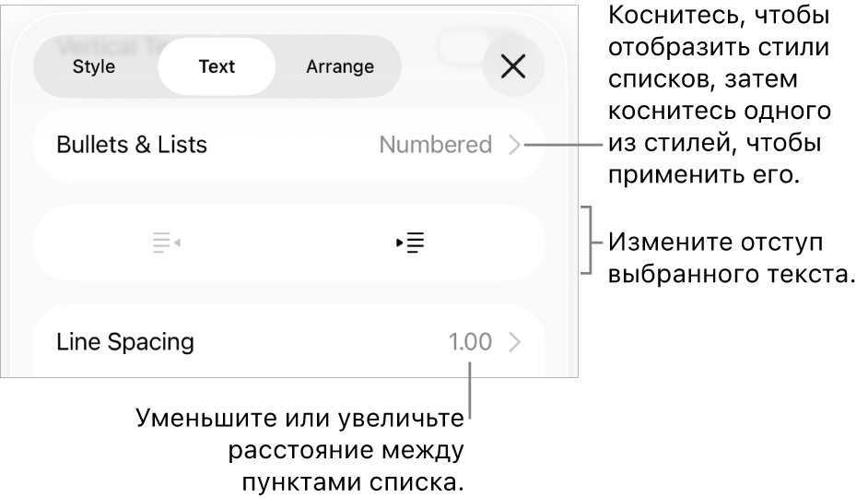Open the Line Spacing label
The height and width of the screenshot is (498, 868).
tap(125, 342)
